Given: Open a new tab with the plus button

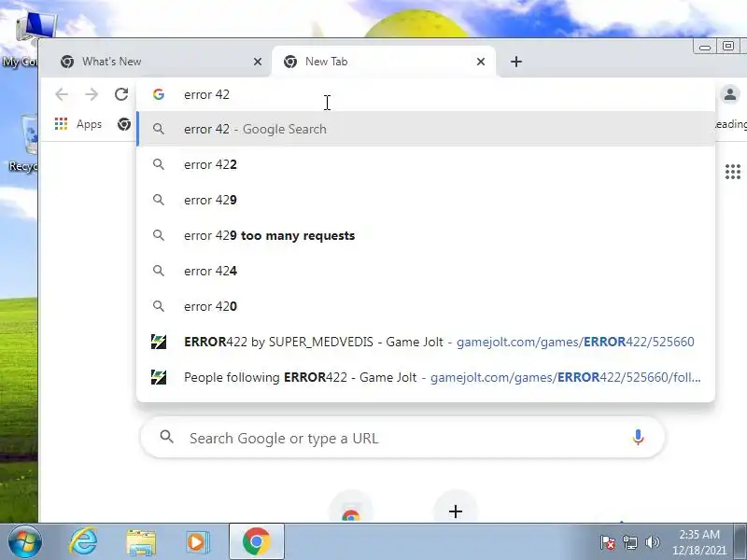Looking at the screenshot, I should point(516,62).
